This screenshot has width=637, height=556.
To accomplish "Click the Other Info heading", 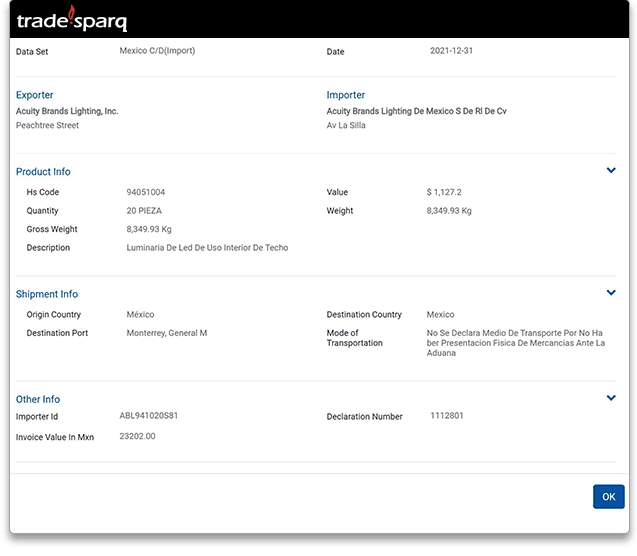I will point(38,399).
